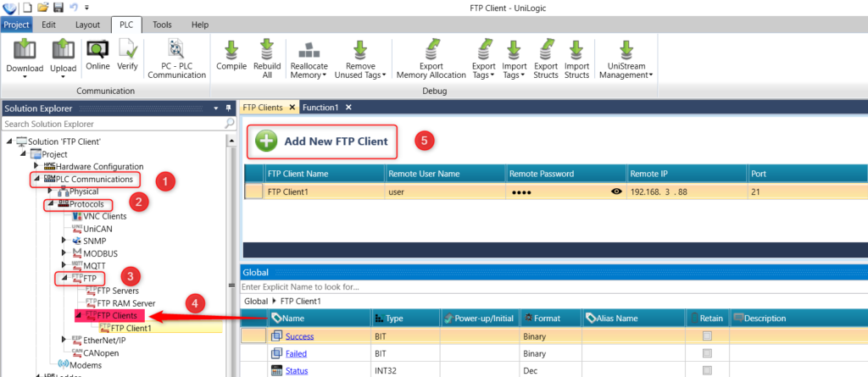Reveal remote password with eye icon
The width and height of the screenshot is (868, 377).
click(615, 191)
